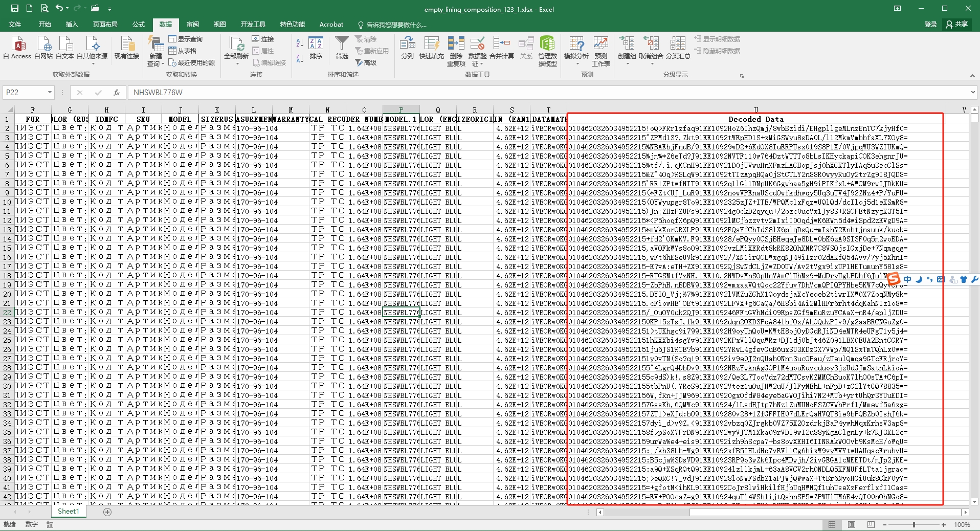Open the Name Box dropdown arrow

point(50,93)
